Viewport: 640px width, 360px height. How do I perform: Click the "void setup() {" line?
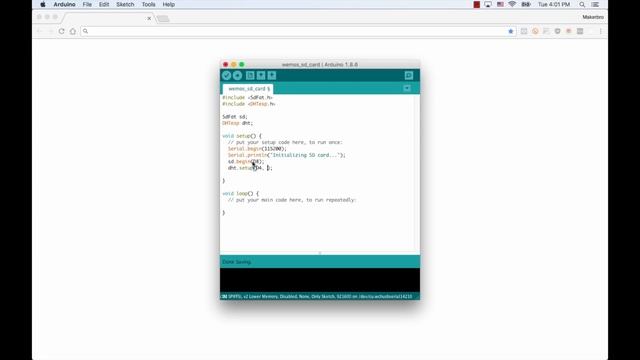click(242, 136)
